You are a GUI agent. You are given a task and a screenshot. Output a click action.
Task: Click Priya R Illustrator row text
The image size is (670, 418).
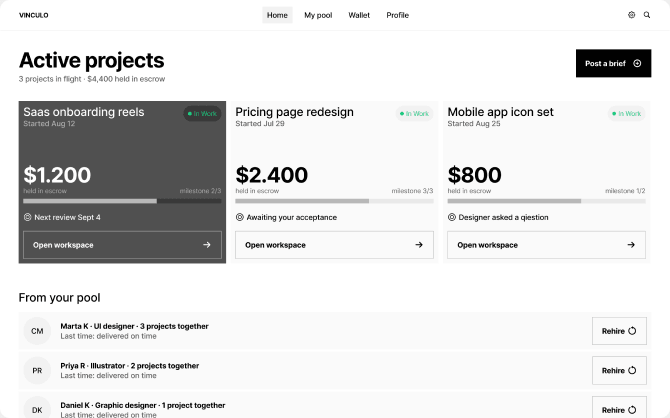pyautogui.click(x=129, y=366)
